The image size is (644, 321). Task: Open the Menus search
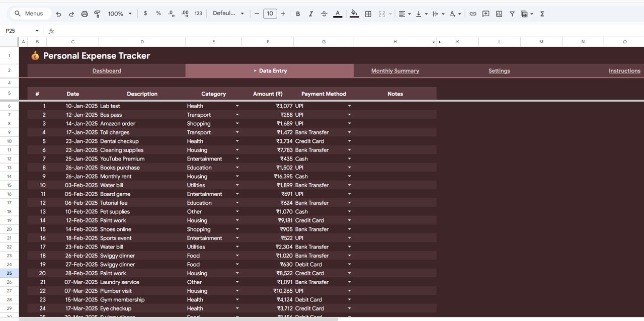click(29, 14)
